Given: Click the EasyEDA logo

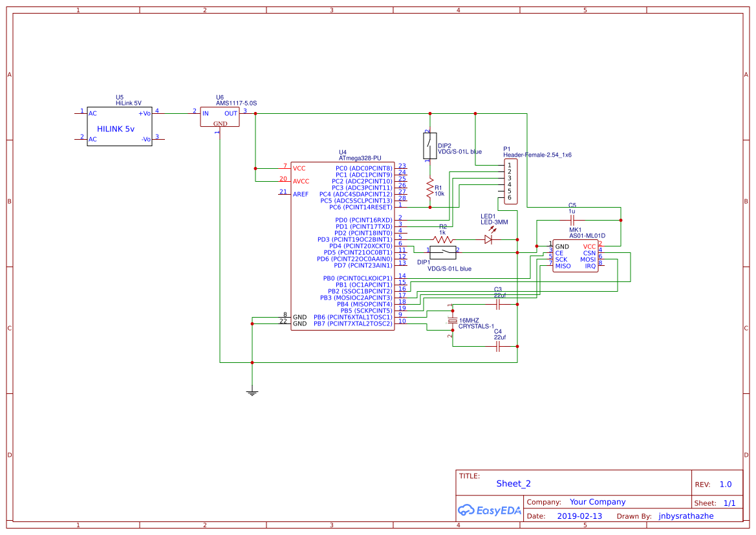Looking at the screenshot, I should click(x=489, y=510).
